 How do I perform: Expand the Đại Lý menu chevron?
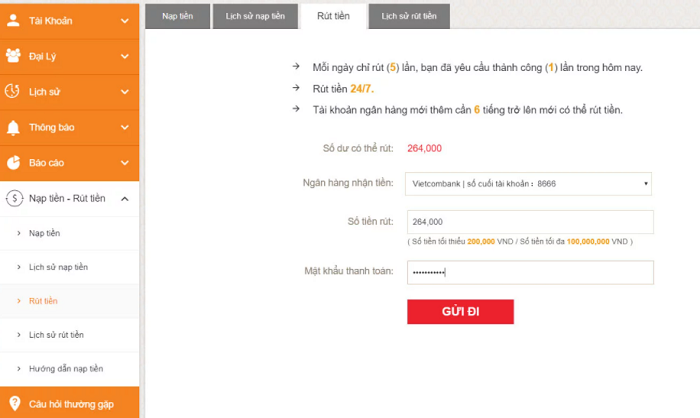(124, 56)
